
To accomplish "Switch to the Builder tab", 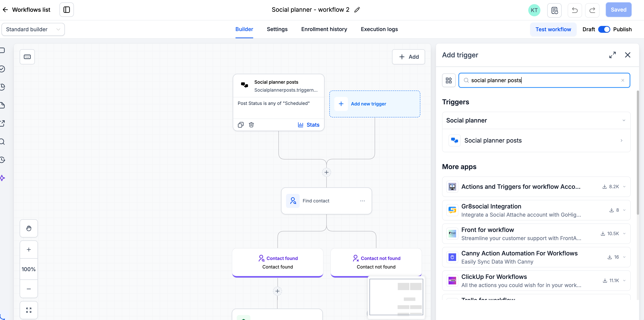I will [x=244, y=29].
